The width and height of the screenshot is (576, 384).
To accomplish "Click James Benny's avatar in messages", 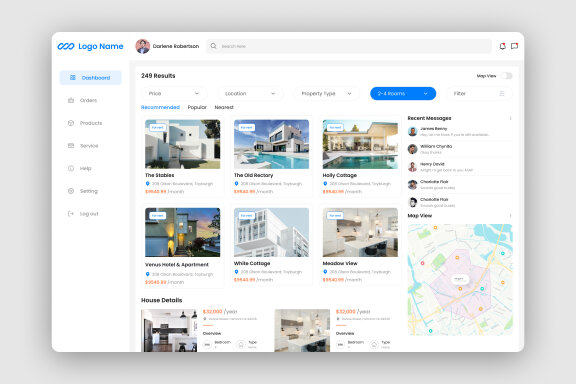I will coord(413,132).
